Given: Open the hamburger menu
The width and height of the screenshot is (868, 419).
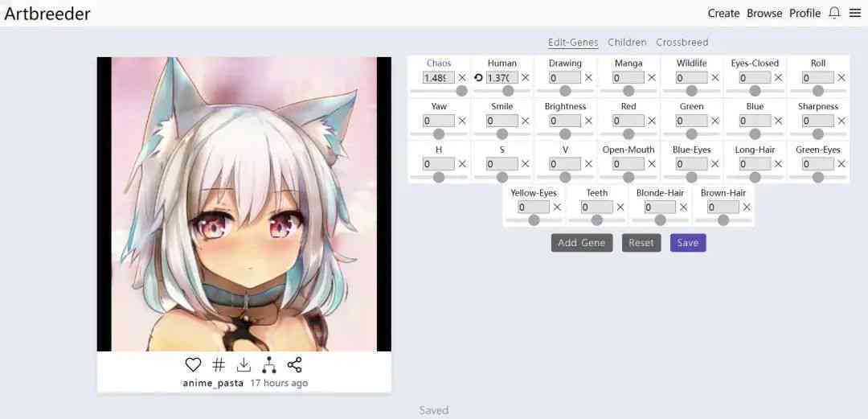Looking at the screenshot, I should pyautogui.click(x=855, y=13).
